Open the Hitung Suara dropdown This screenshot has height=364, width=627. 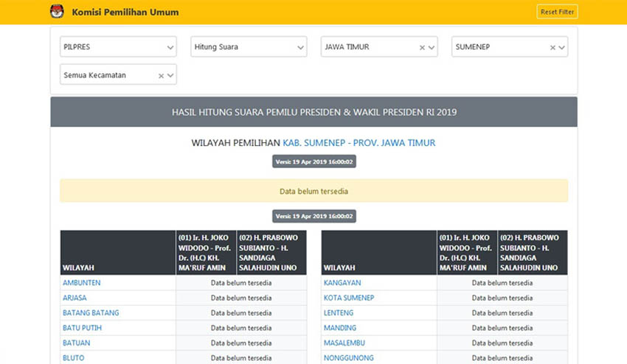coord(249,46)
